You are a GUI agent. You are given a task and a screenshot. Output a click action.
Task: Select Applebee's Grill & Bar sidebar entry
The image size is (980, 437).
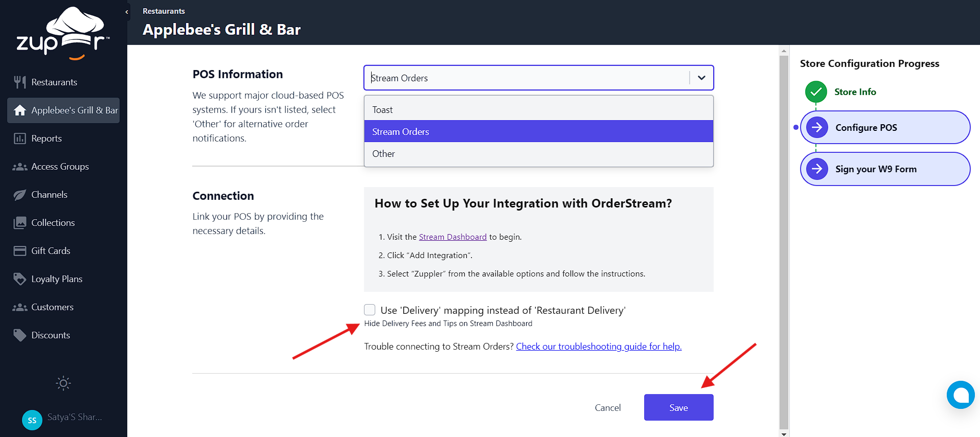[x=63, y=110]
